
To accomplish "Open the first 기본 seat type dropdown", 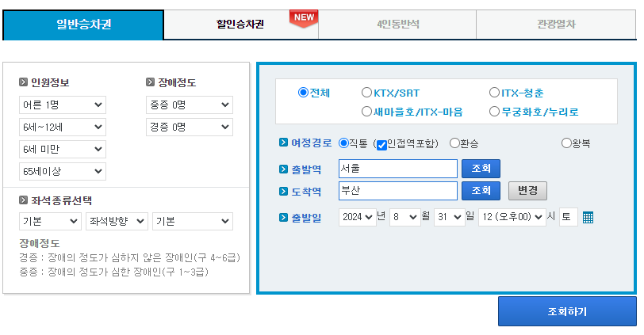I will 50,222.
